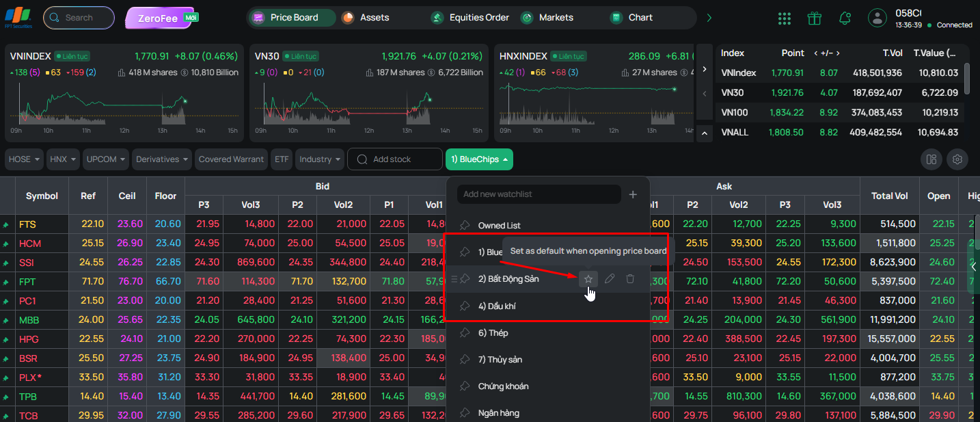Collapse the 1) BlueChips watchlist dropdown
This screenshot has height=422, width=980.
479,159
